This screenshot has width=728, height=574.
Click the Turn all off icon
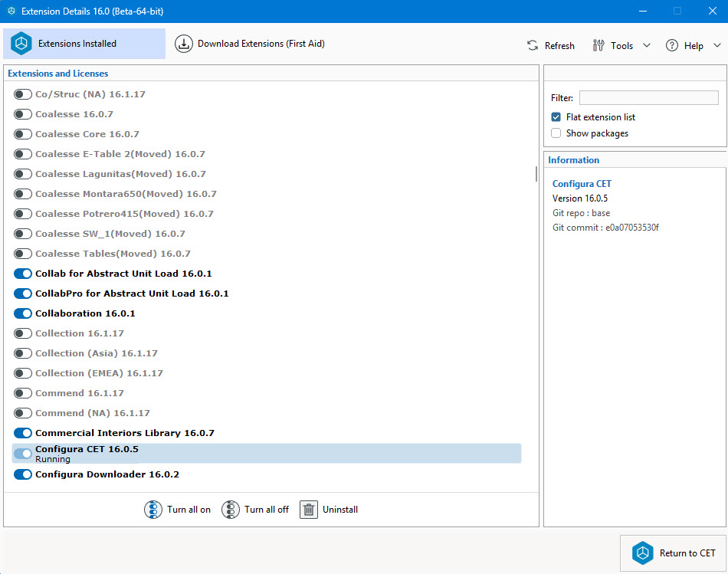[x=231, y=510]
